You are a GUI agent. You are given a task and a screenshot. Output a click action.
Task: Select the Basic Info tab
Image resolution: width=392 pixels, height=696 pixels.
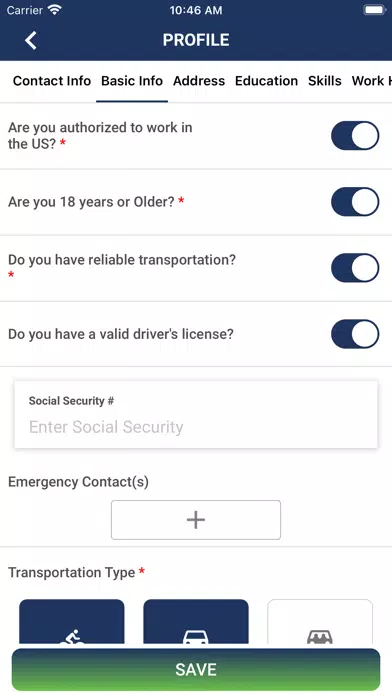[132, 81]
